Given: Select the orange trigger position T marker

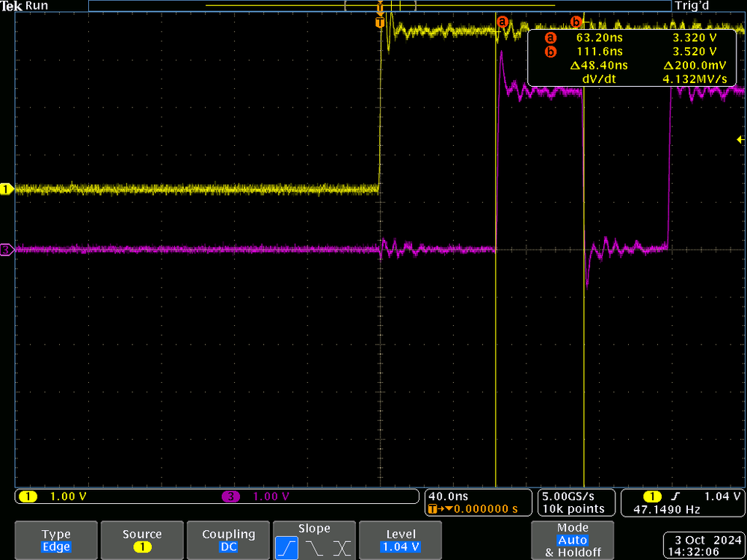Looking at the screenshot, I should tap(380, 22).
